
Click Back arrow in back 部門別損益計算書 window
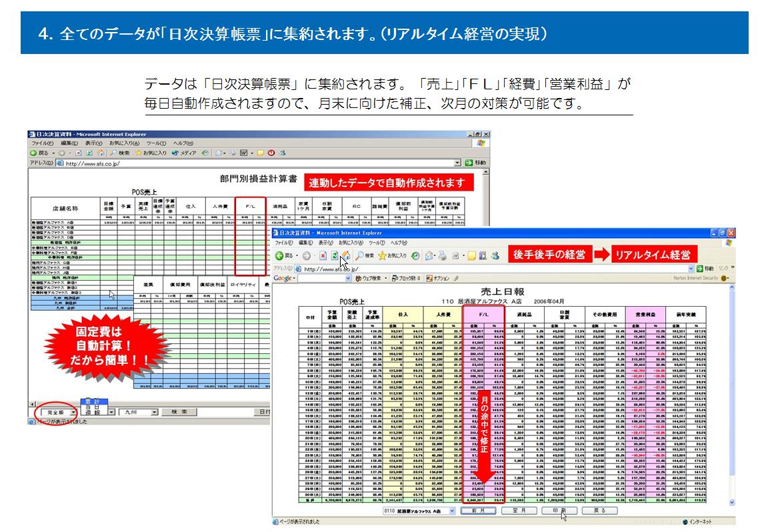tap(33, 153)
